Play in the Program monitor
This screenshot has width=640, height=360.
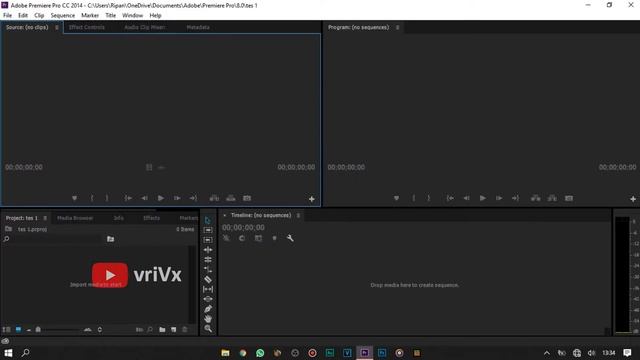tap(483, 198)
